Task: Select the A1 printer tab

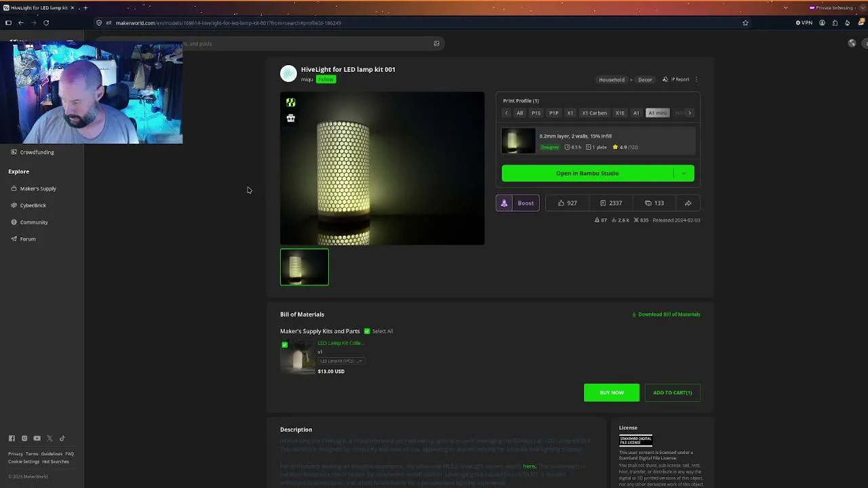Action: click(636, 113)
